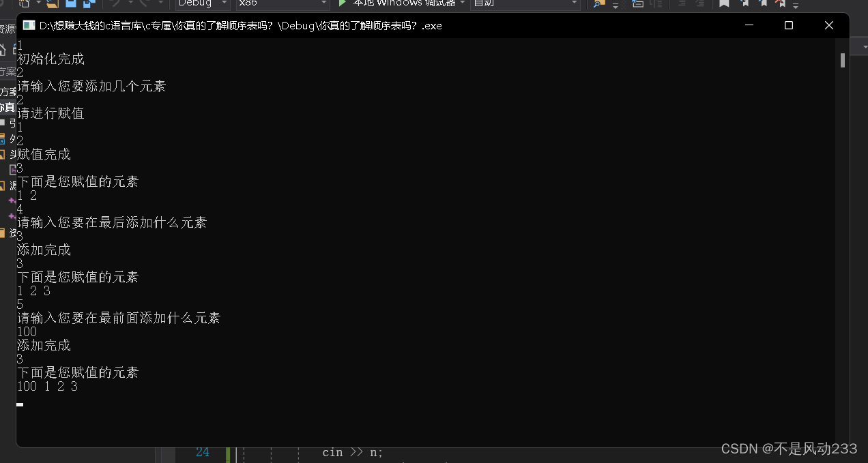Click the green Start Debugging play icon

coord(343,3)
